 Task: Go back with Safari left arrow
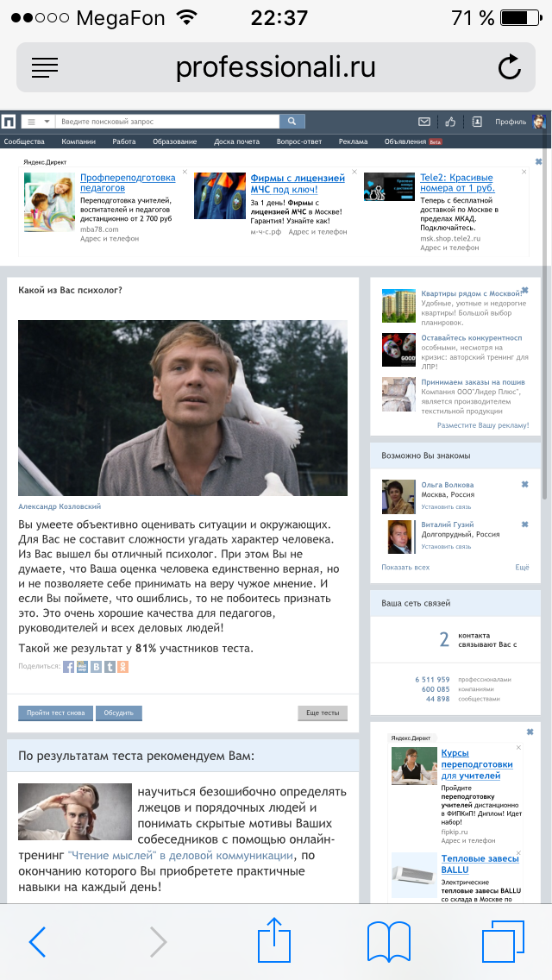[x=37, y=941]
